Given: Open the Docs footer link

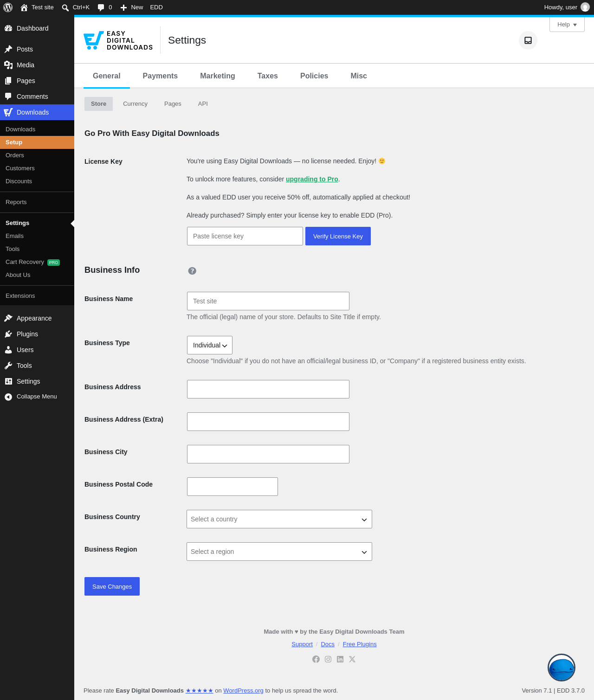Looking at the screenshot, I should click(x=328, y=644).
